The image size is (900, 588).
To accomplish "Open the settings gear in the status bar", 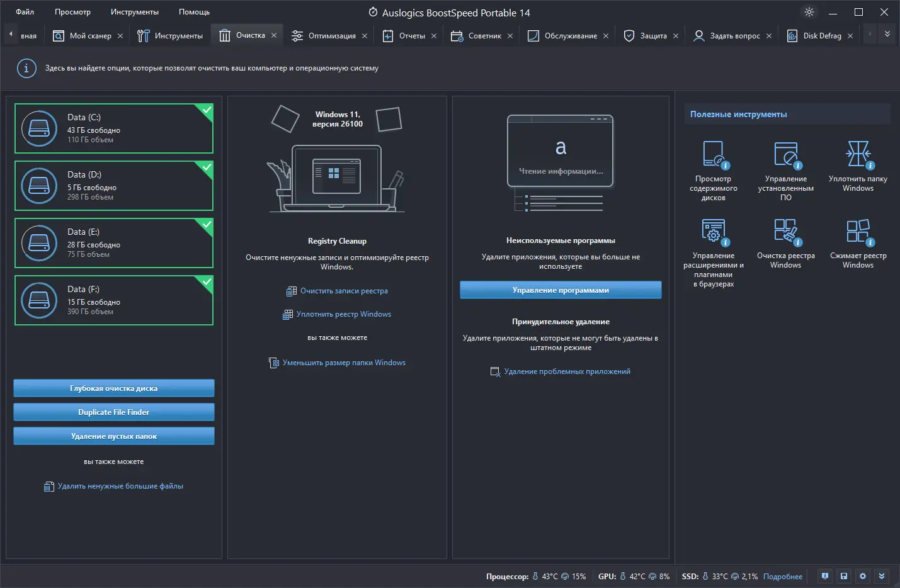I will click(x=863, y=576).
